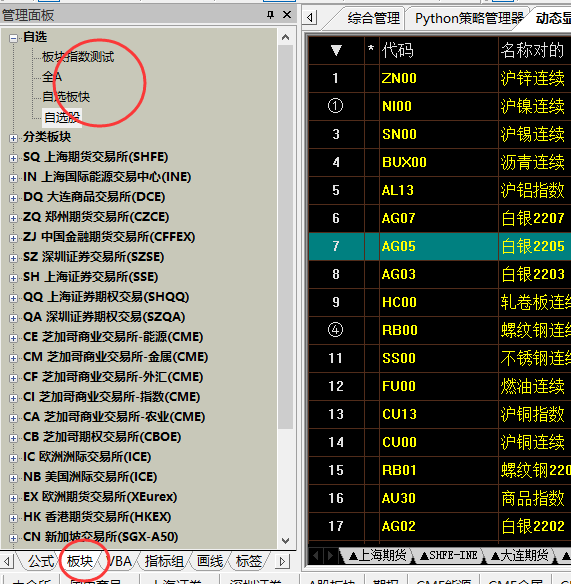The height and width of the screenshot is (584, 571).
Task: Select the 自选股 tree item
Action: click(x=62, y=117)
